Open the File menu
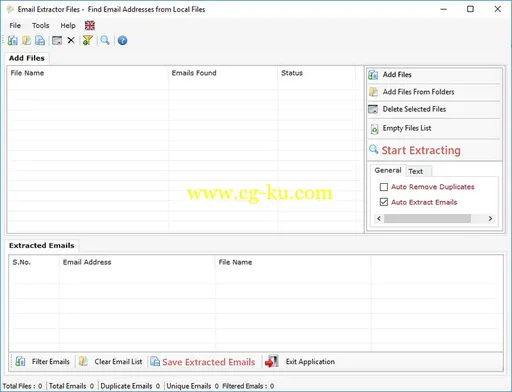The image size is (512, 392). coord(15,25)
